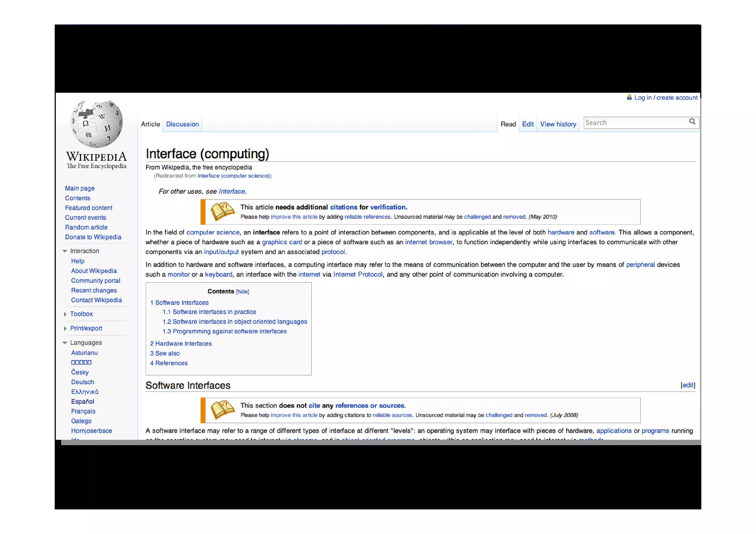Open Random article link
756x534 pixels.
[86, 227]
